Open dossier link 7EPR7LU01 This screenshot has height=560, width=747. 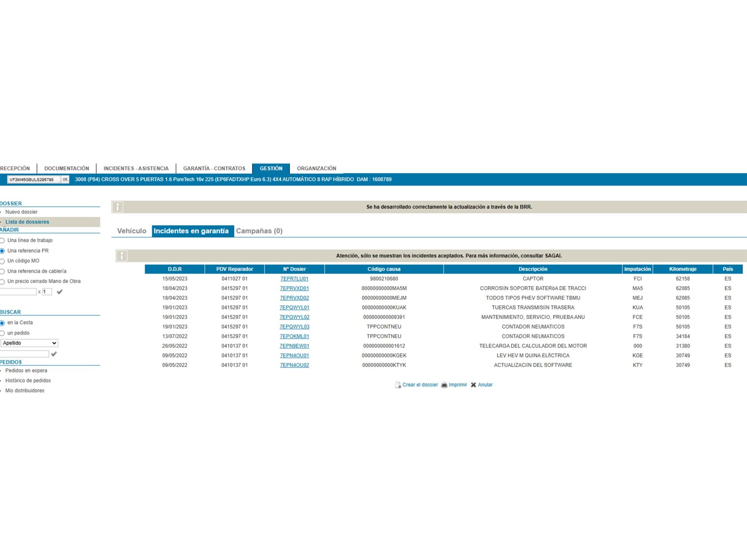click(294, 279)
